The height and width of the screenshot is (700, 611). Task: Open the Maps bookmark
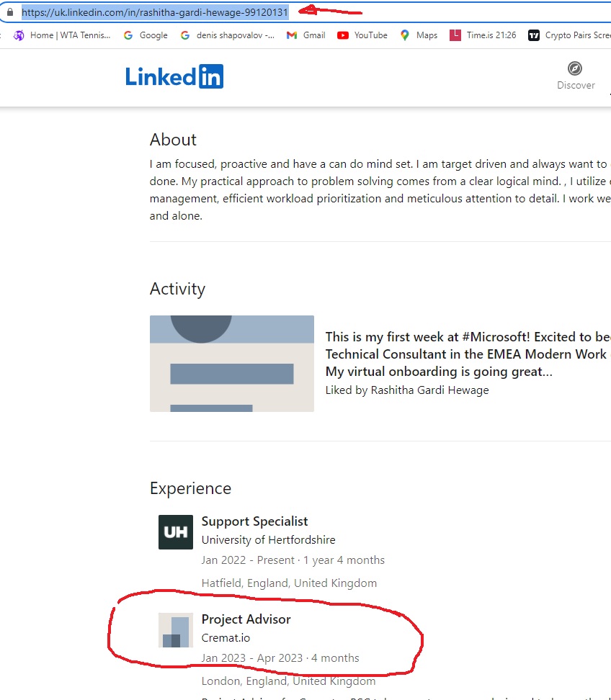tap(419, 35)
